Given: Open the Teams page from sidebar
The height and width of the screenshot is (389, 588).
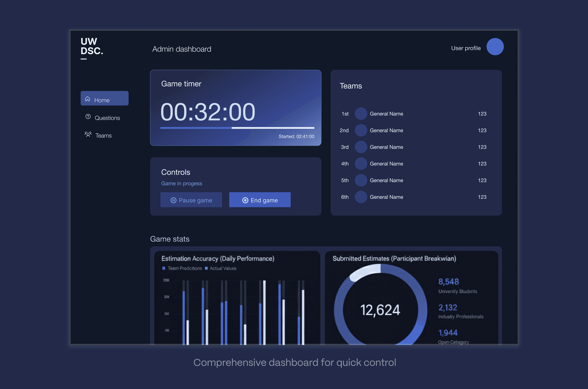Looking at the screenshot, I should (103, 136).
